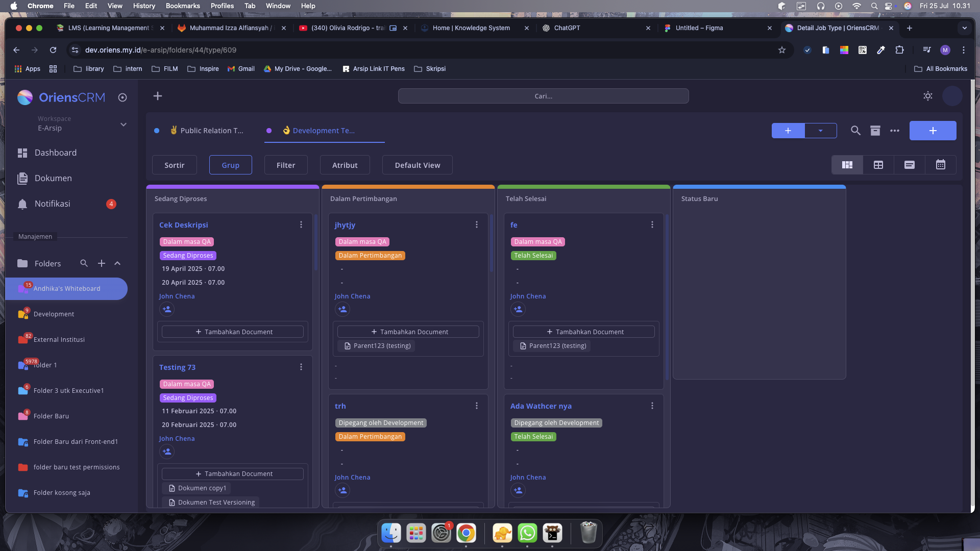Switch to table grid view icon

click(x=878, y=165)
